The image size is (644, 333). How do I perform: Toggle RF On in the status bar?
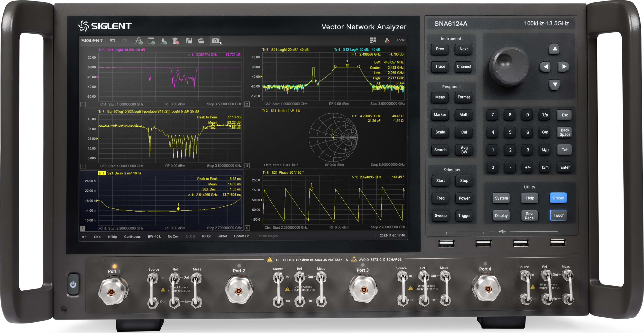click(x=207, y=236)
